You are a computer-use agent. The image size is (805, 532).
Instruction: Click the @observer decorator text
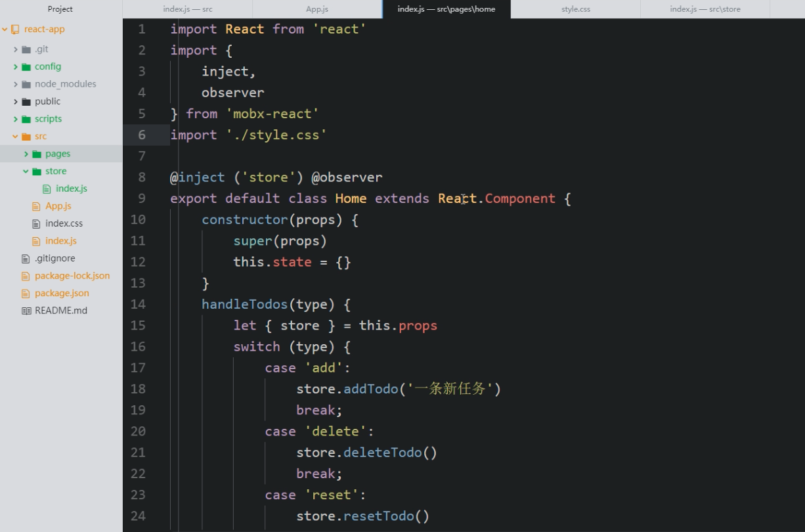347,177
